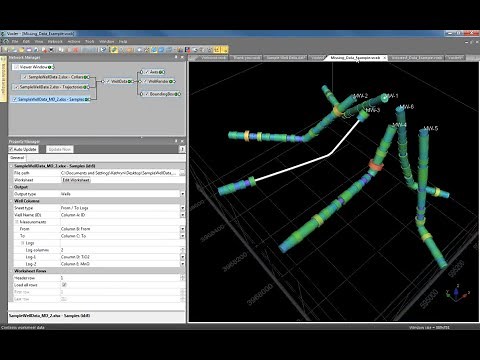Viewport: 480px width, 360px height.
Task: Pin the Network Manager panel
Action: point(176,57)
